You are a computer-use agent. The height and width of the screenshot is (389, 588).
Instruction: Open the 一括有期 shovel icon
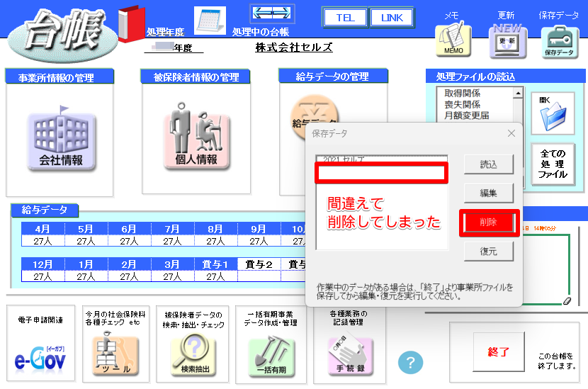tap(271, 356)
